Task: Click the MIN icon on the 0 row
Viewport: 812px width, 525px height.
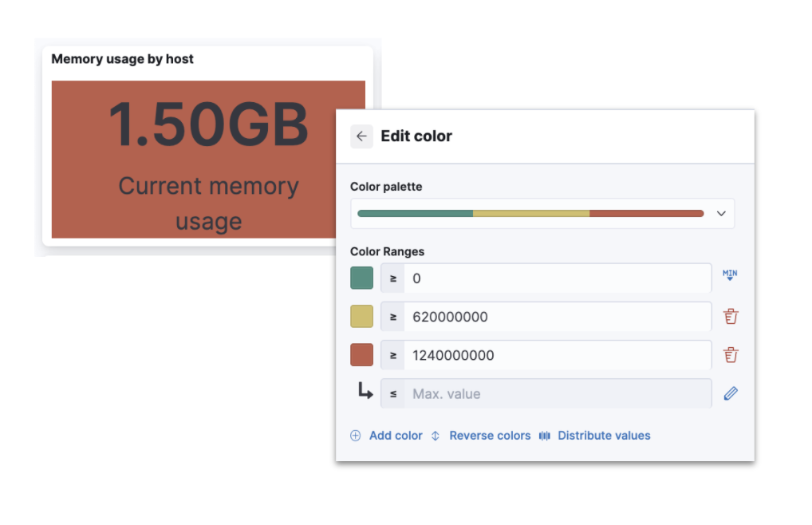Action: pyautogui.click(x=730, y=276)
